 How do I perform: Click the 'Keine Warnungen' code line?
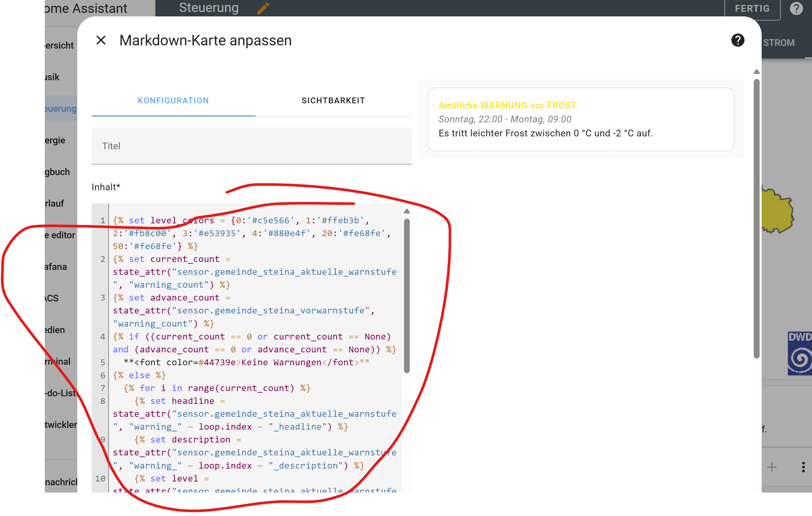[246, 362]
